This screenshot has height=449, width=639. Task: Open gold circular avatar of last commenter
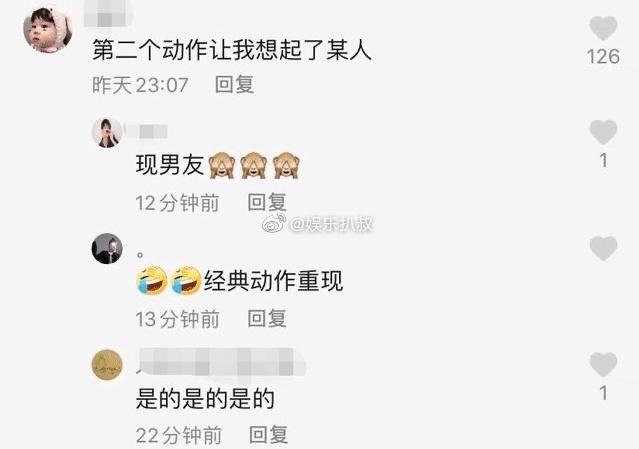click(x=107, y=365)
